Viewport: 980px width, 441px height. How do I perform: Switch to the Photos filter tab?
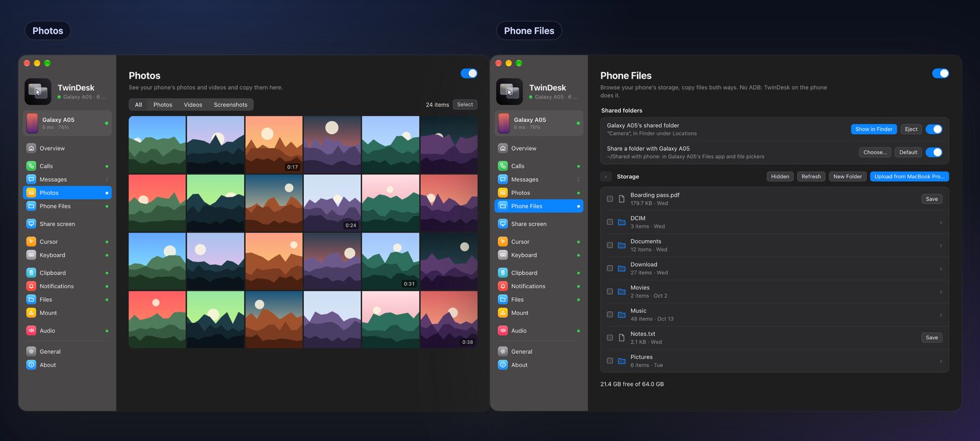point(162,105)
